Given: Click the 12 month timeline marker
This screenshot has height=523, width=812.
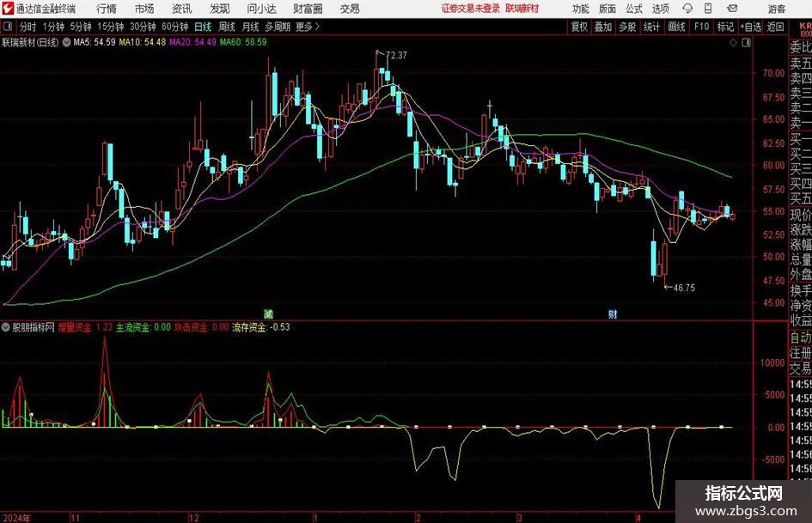Looking at the screenshot, I should (193, 518).
